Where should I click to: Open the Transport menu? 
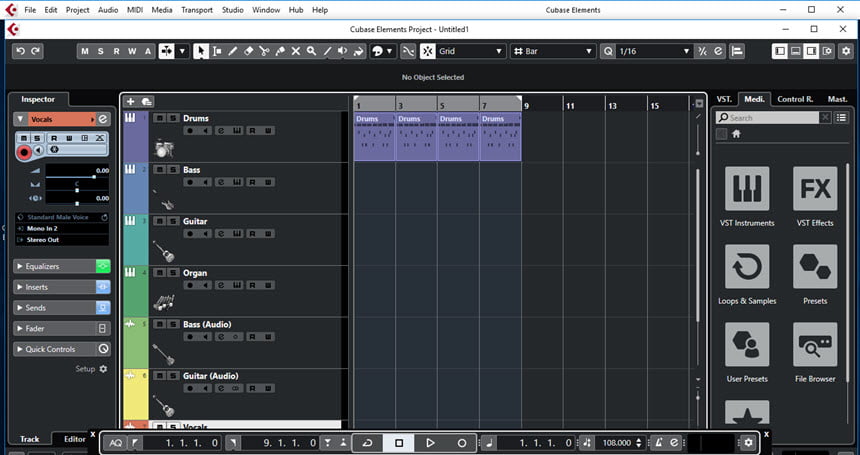point(197,10)
